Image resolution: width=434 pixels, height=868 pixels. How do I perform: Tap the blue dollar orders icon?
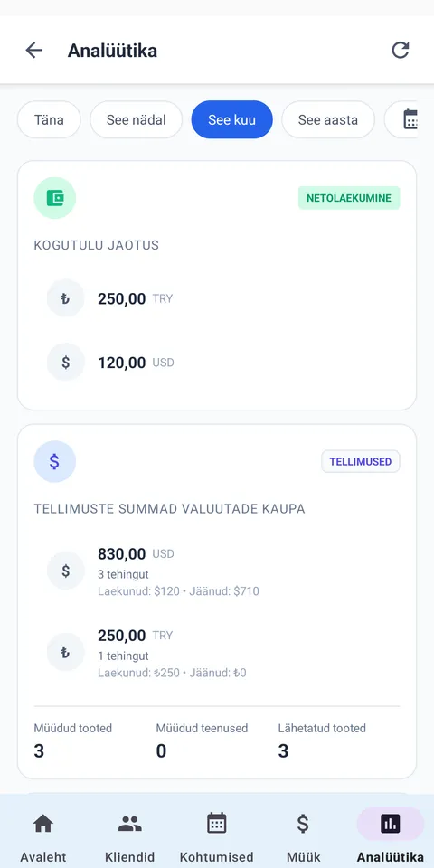55,462
